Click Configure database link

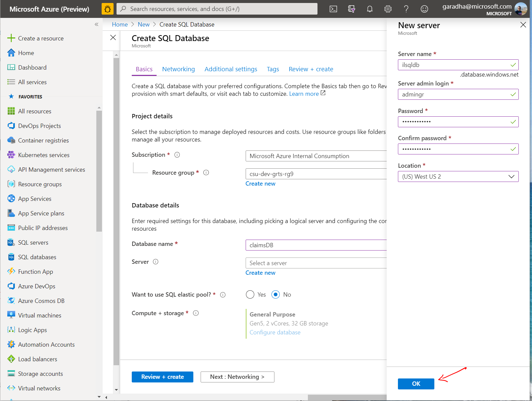[275, 332]
